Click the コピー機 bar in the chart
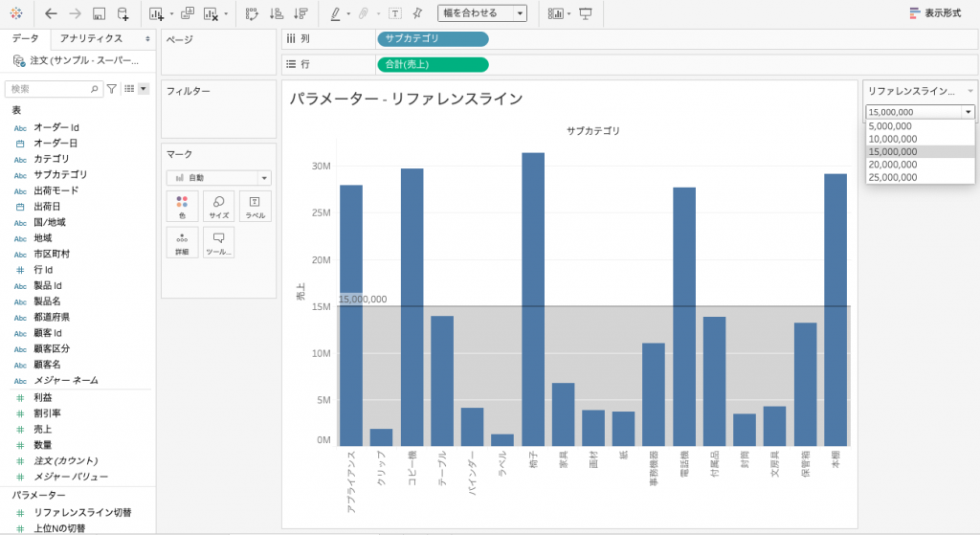Image resolution: width=980 pixels, height=535 pixels. [x=412, y=307]
